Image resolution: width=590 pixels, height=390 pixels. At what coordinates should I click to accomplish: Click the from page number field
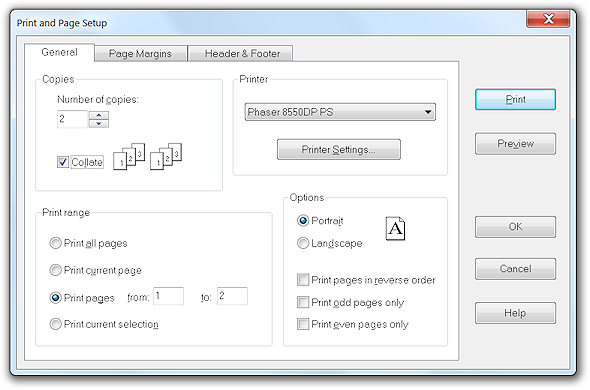(169, 296)
